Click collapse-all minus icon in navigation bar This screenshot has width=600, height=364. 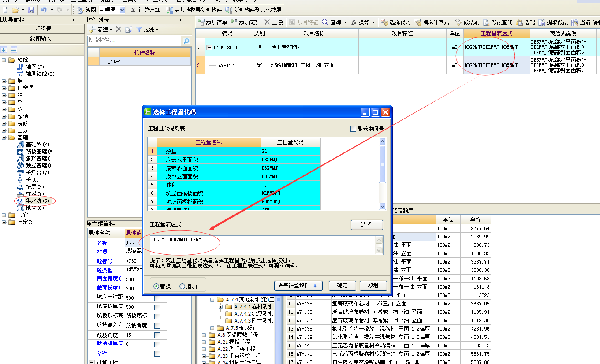pos(14,50)
